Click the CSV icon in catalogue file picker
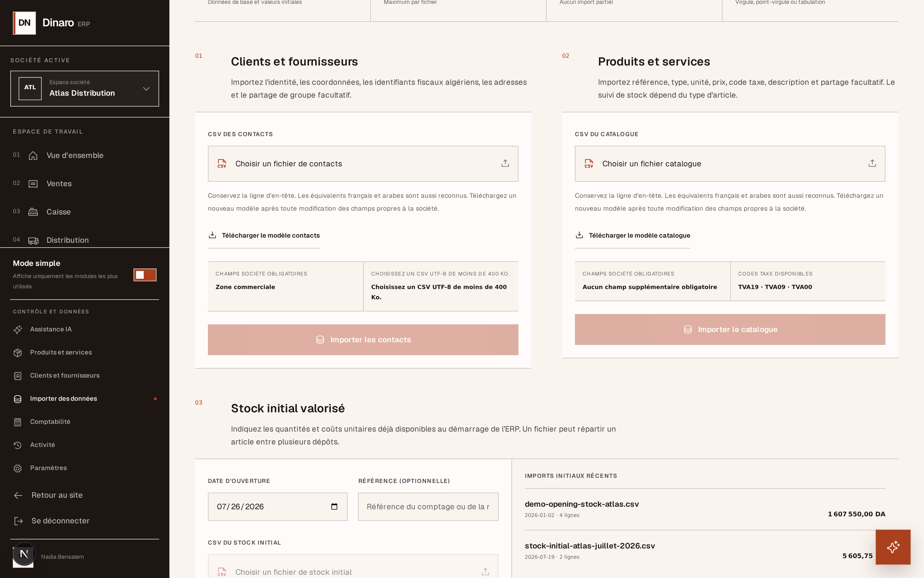The image size is (924, 578). point(589,164)
